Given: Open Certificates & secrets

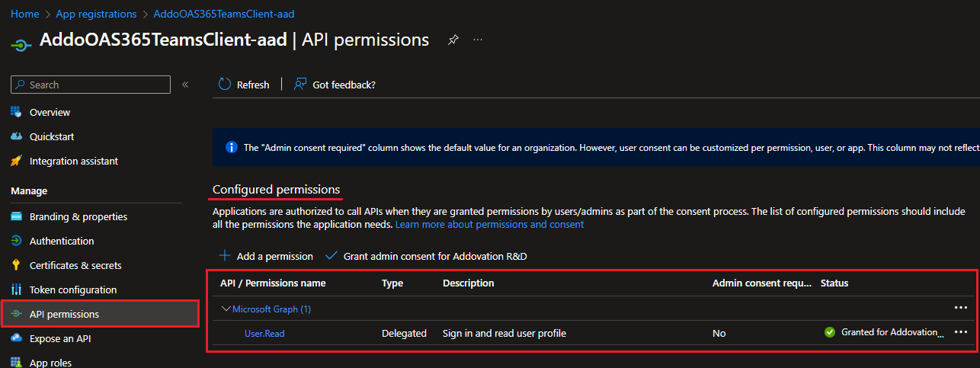Looking at the screenshot, I should (x=75, y=265).
